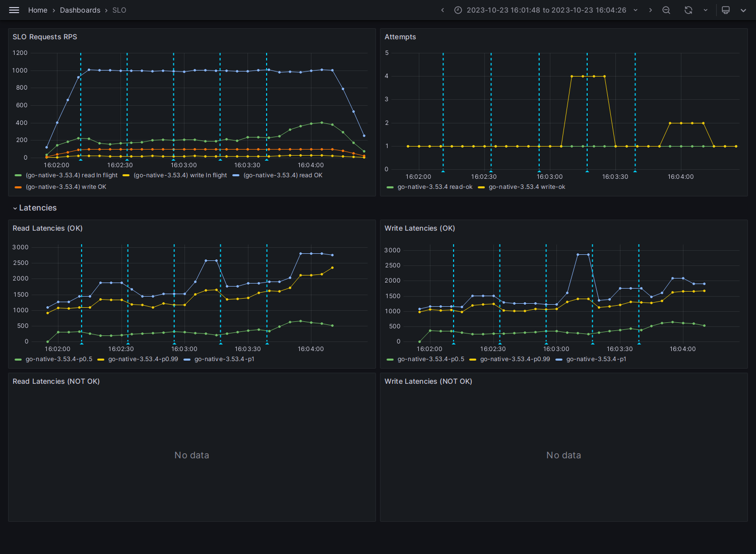Click orange swatch of write OK series

[x=18, y=187]
